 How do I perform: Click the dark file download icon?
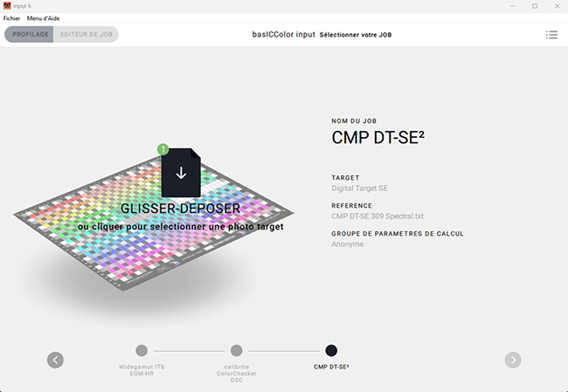[181, 173]
